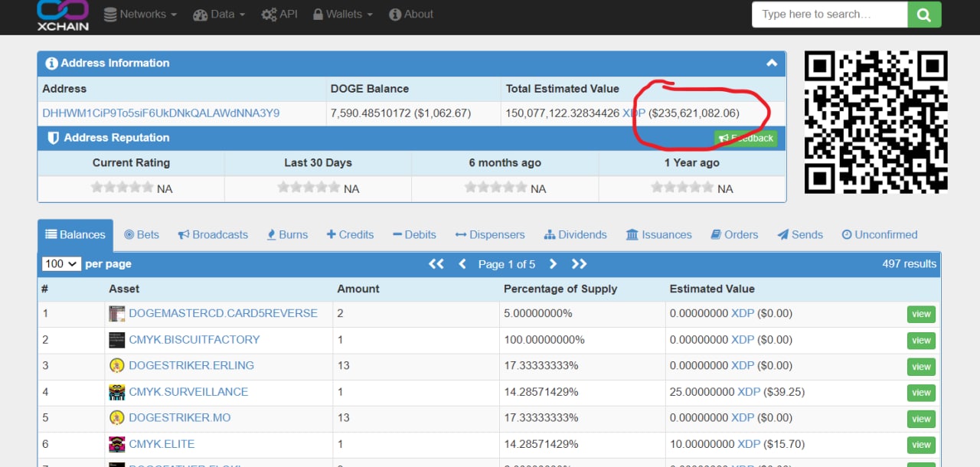Switch to the Balances tab

pos(75,235)
